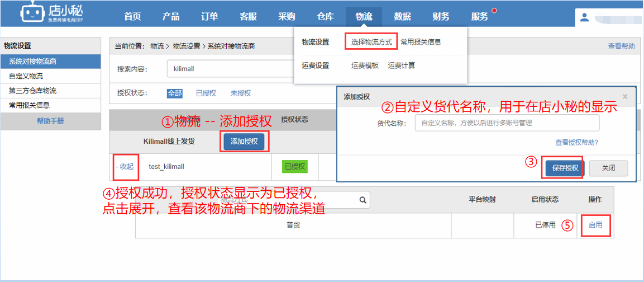
Task: Click 物流设置 in the breadcrumb path
Action: pos(187,46)
